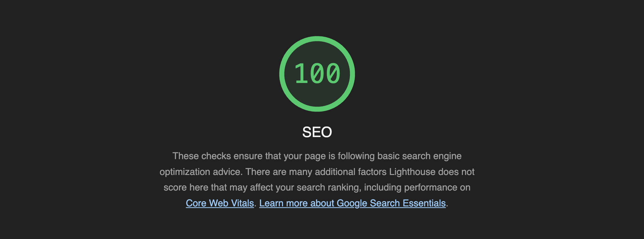The image size is (644, 239).
Task: Select the 100 score number
Action: [x=317, y=74]
